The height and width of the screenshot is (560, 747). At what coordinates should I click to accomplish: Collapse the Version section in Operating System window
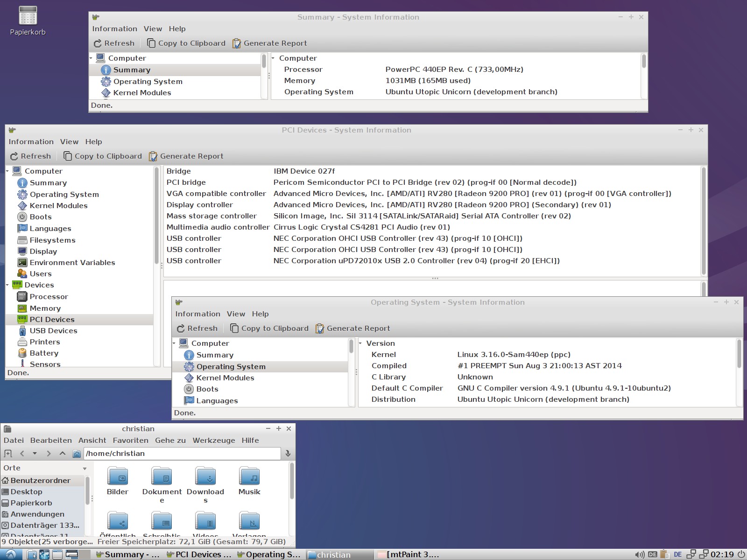(x=361, y=343)
